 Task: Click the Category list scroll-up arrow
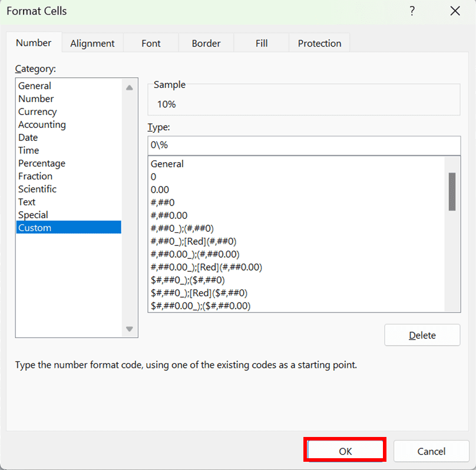pyautogui.click(x=130, y=87)
